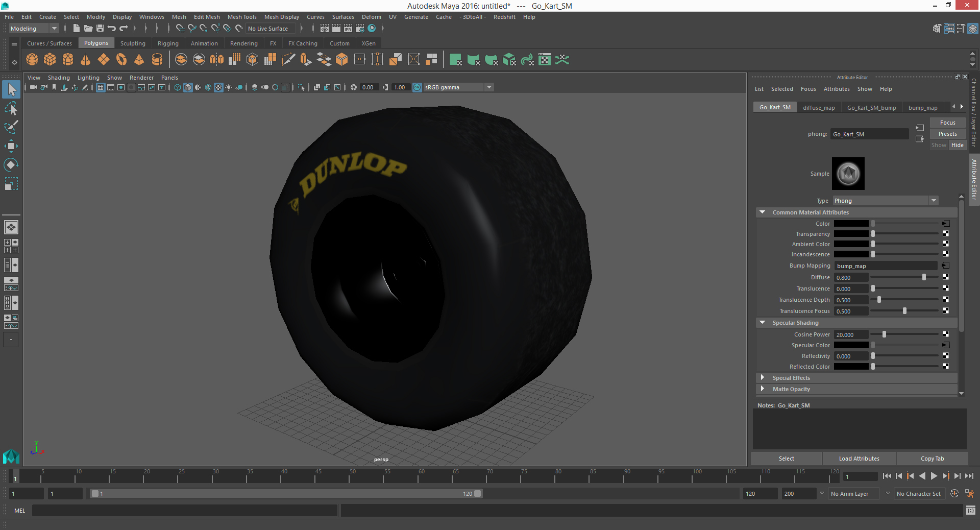
Task: Click the phong name field Go_Kart_SM
Action: click(869, 134)
